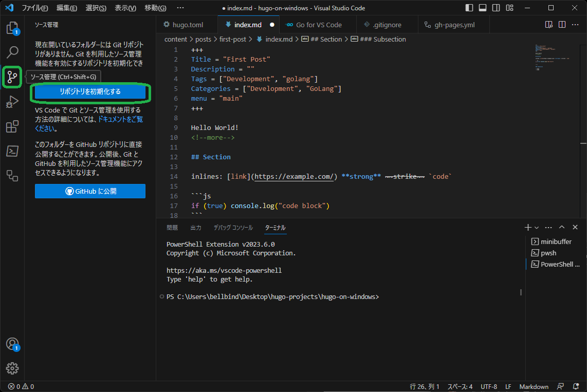Viewport: 587px width, 392px height.
Task: Select posts in the breadcrumb
Action: 203,39
